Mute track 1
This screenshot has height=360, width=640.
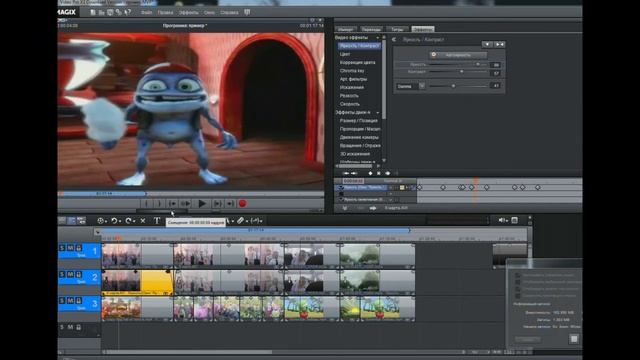70,248
